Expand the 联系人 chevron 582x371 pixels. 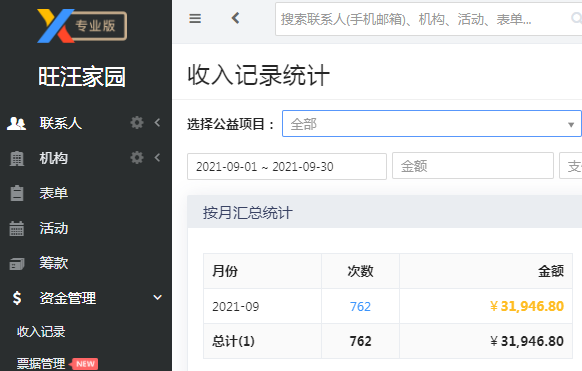click(157, 122)
